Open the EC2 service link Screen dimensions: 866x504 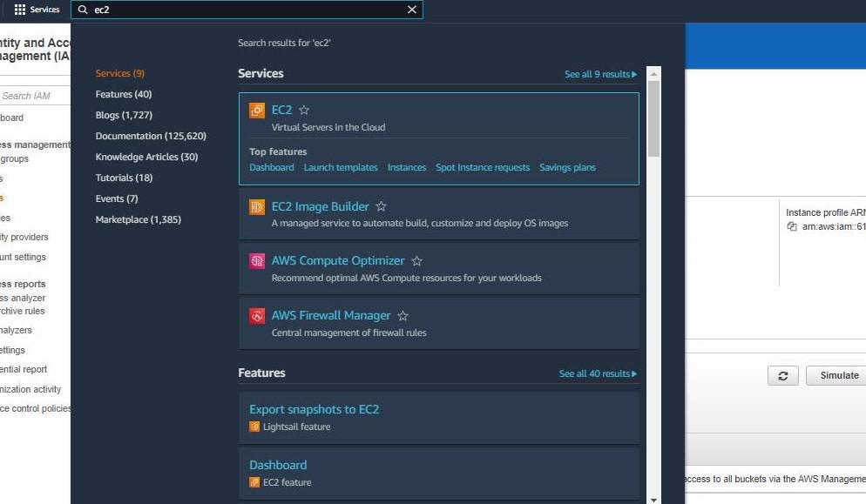pyautogui.click(x=281, y=110)
